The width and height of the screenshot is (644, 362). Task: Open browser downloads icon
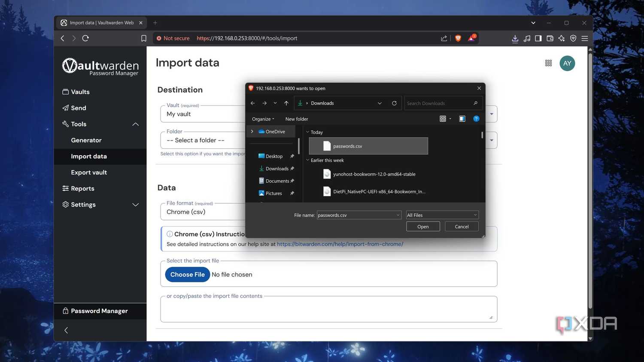[515, 39]
